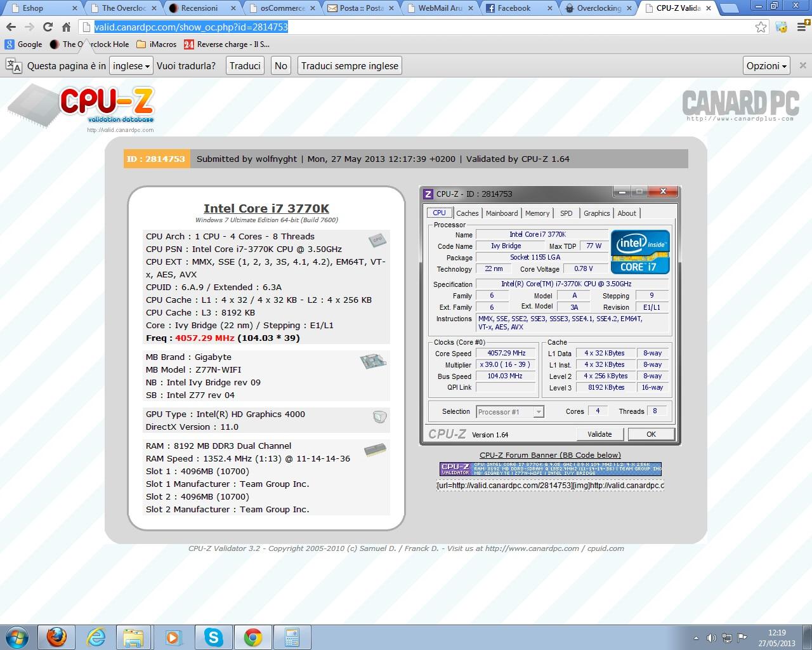This screenshot has height=650, width=812.
Task: Click the browser forward arrow
Action: [29, 27]
